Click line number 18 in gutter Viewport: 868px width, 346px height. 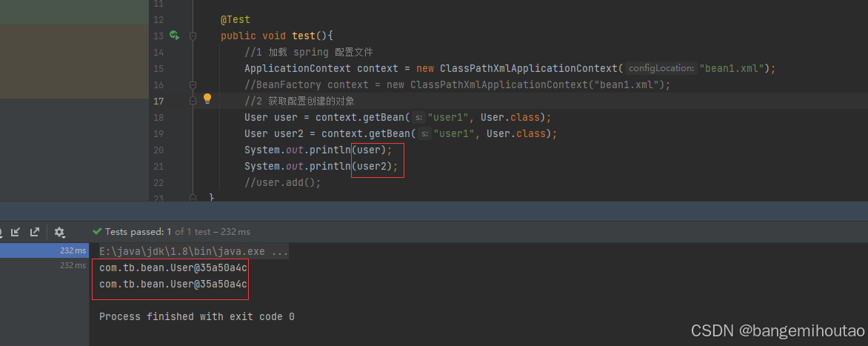point(158,117)
